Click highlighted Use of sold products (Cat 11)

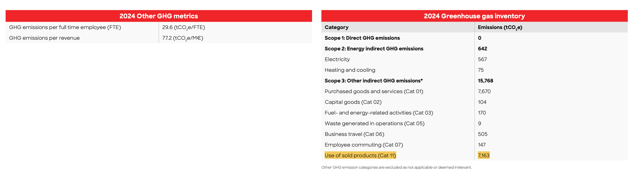[x=360, y=156]
